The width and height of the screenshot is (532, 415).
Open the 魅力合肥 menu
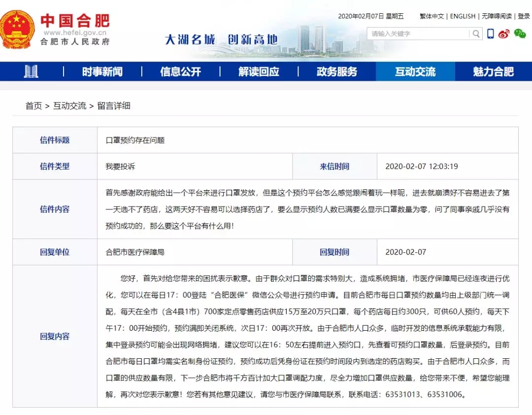coord(493,71)
